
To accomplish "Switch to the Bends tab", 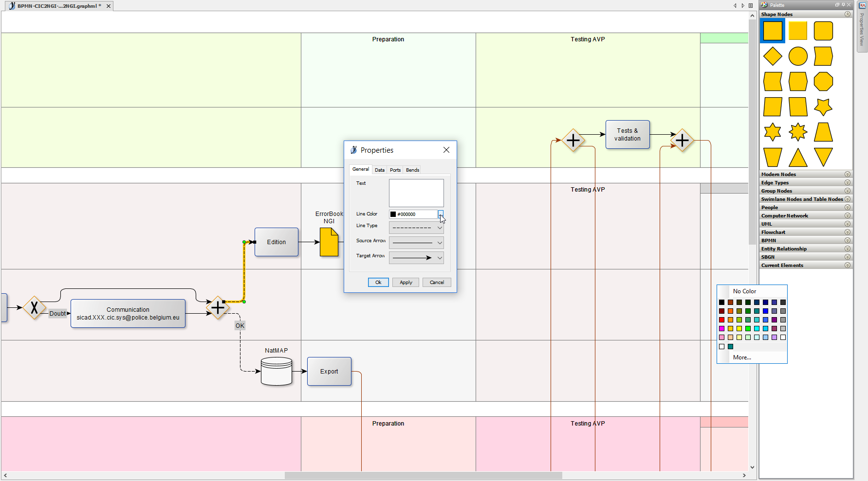I will [412, 170].
